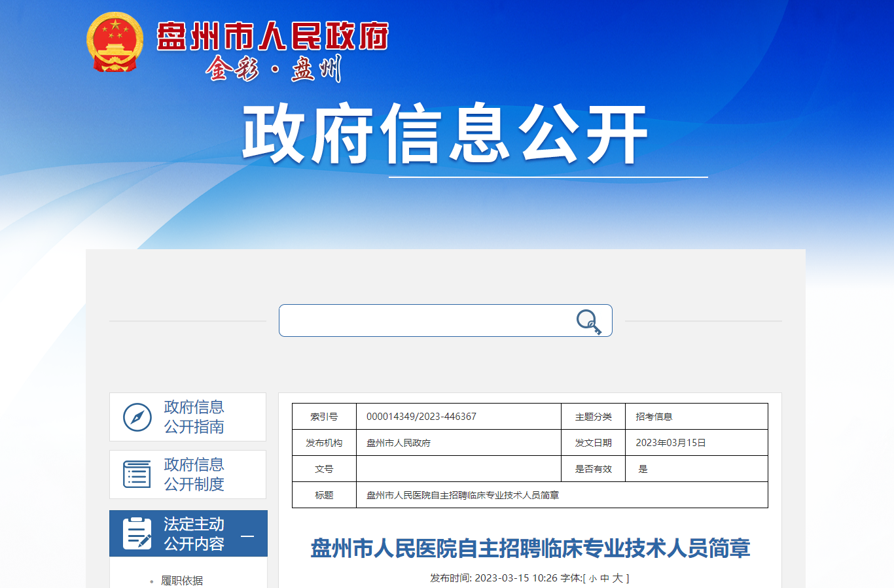The height and width of the screenshot is (588, 894).
Task: Click the 政府信息公开 banner heading
Action: pos(445,133)
